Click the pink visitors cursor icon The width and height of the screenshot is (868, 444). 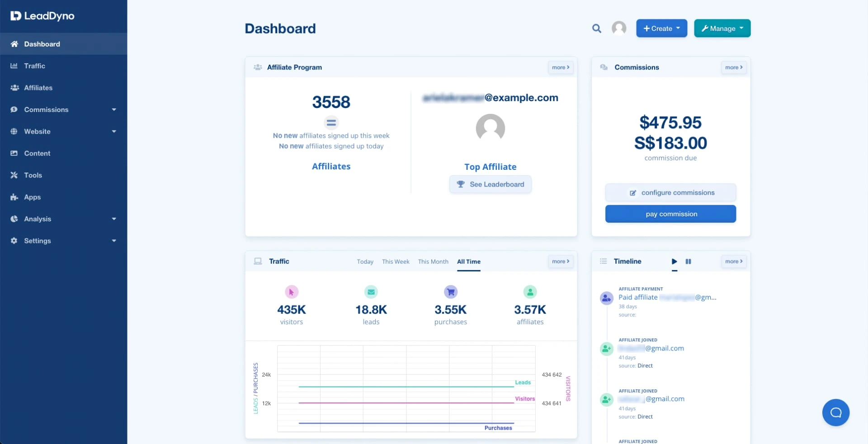[x=292, y=292]
